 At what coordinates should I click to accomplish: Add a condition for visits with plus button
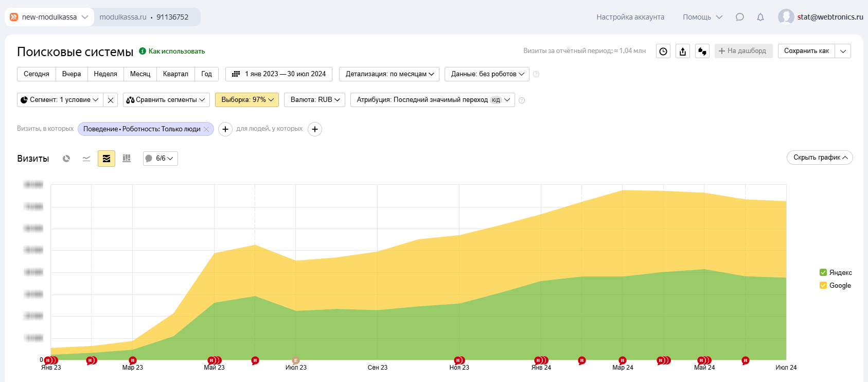point(225,129)
